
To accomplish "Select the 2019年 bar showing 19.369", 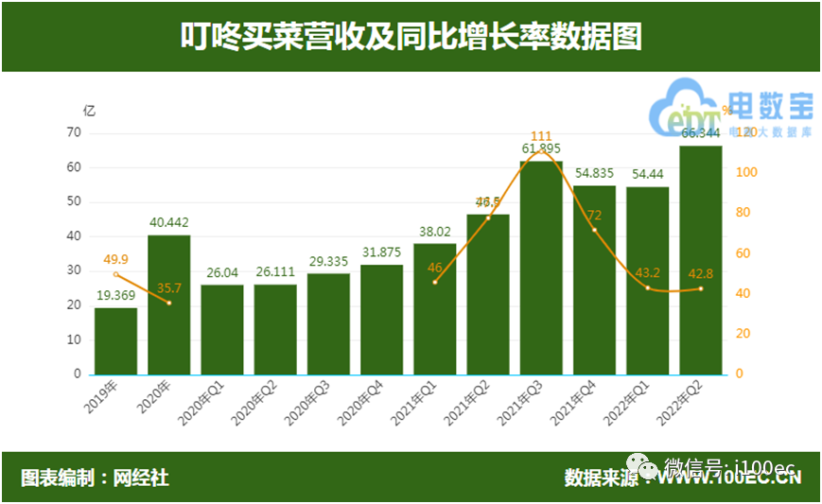I will 115,341.
